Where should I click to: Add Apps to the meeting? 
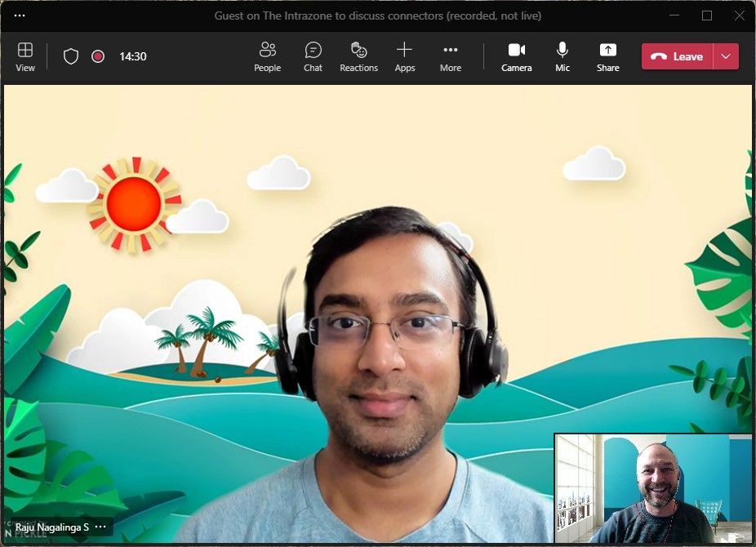404,57
